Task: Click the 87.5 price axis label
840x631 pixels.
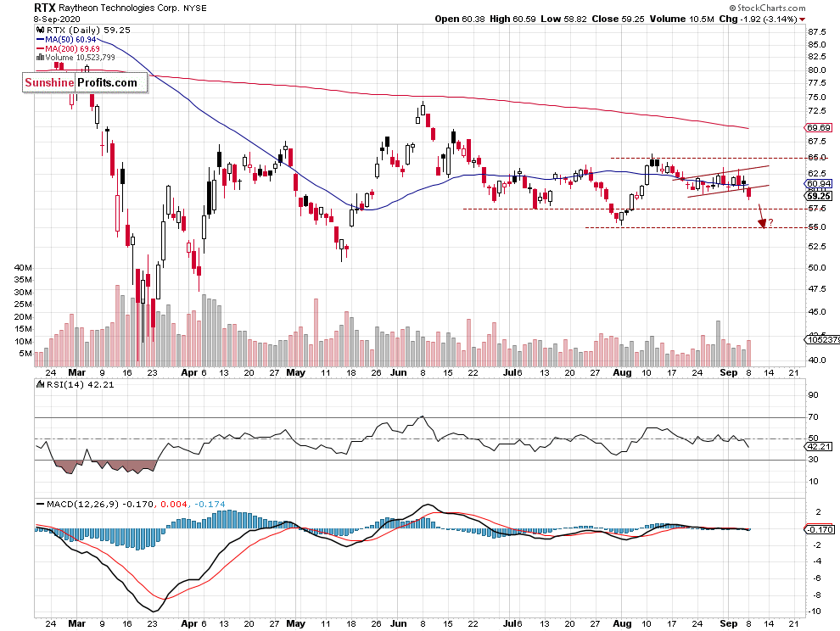Action: [816, 31]
